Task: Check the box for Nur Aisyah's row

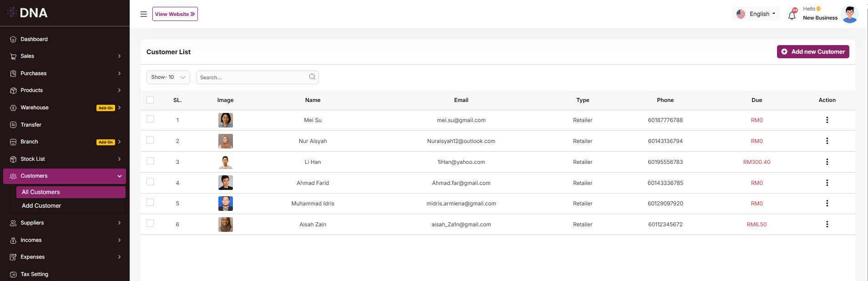Action: [x=150, y=140]
